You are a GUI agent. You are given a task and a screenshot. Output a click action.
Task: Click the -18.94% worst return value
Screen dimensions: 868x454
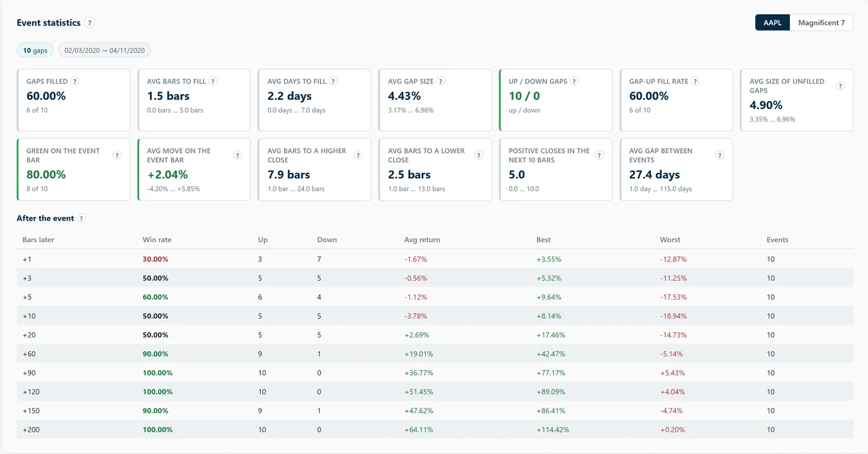click(x=673, y=316)
